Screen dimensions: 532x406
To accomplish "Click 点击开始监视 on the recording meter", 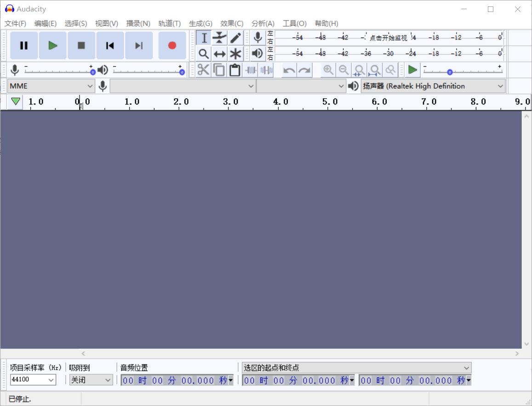I will (x=389, y=38).
